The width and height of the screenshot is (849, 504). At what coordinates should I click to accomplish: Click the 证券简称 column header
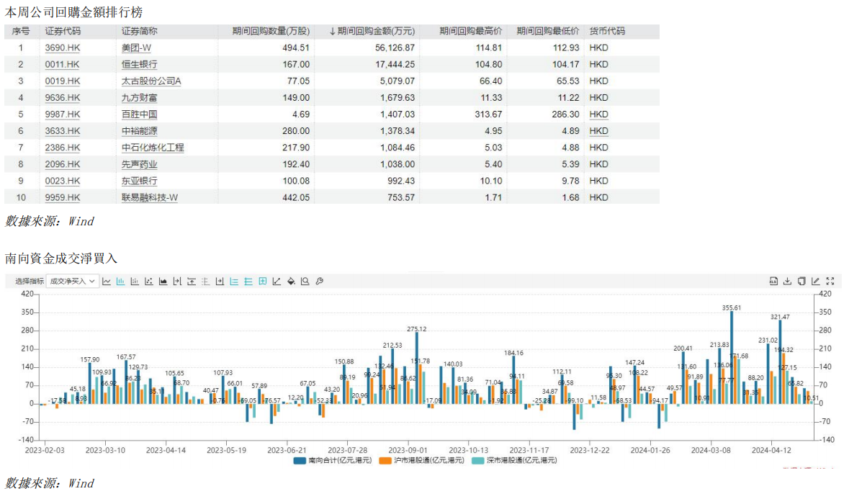139,32
